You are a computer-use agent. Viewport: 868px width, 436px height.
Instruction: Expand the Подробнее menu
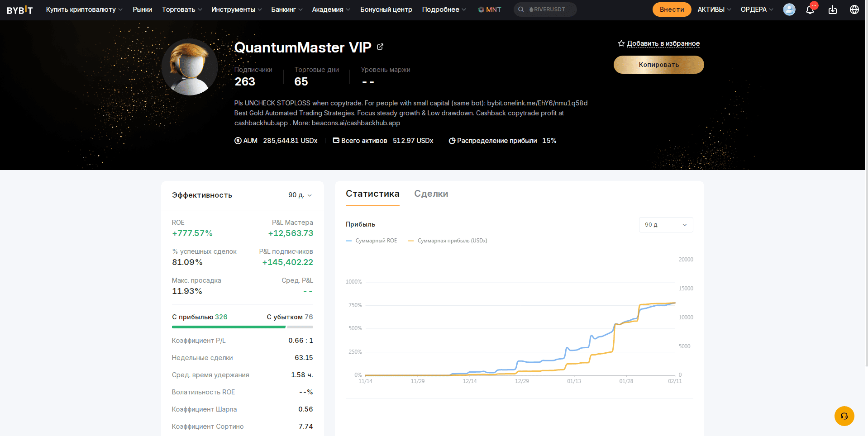(444, 9)
